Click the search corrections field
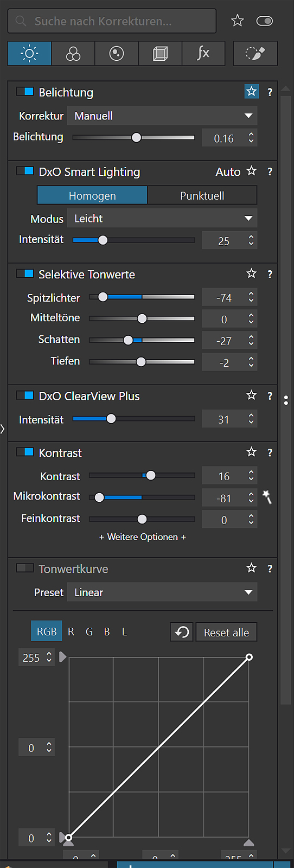 112,21
